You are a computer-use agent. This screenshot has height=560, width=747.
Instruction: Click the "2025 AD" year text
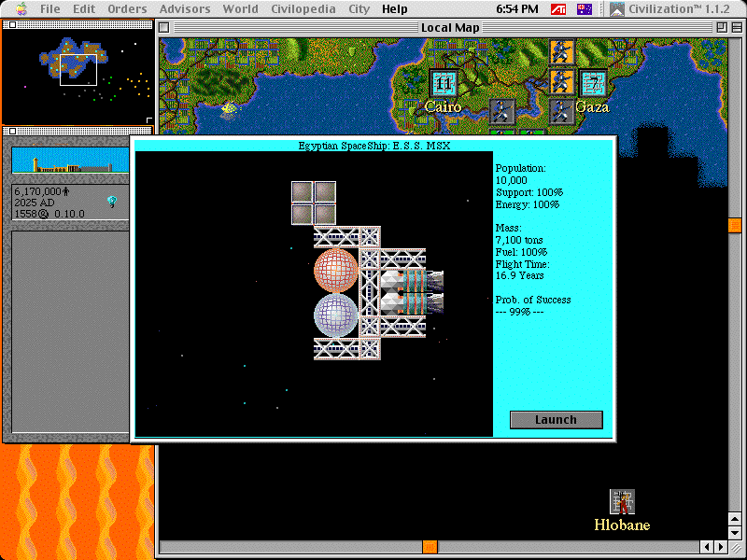(35, 203)
